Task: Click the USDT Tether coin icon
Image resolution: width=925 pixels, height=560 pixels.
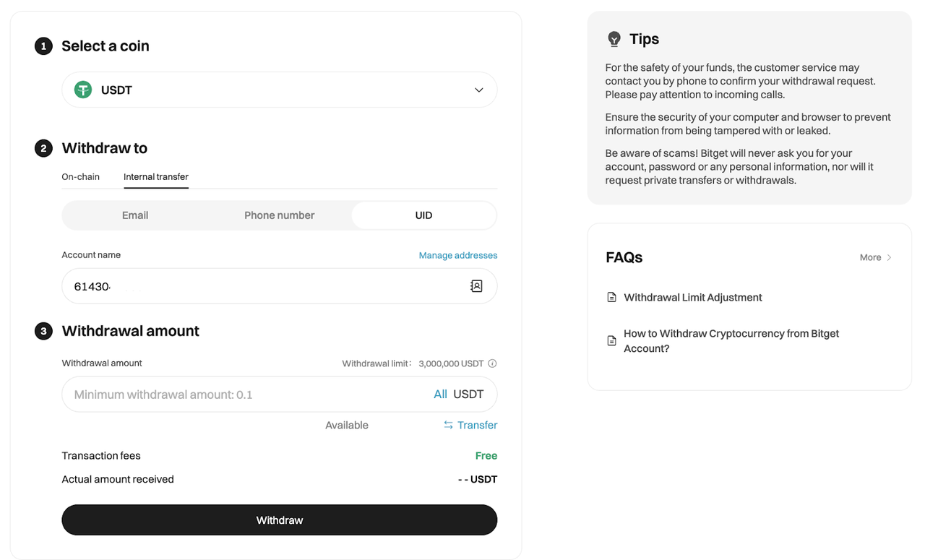Action: pos(83,90)
